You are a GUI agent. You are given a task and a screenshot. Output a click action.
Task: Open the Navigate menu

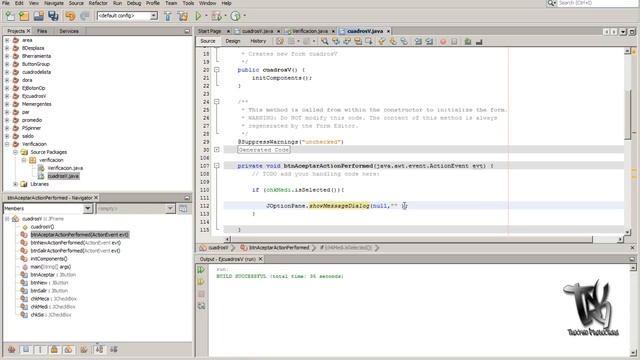(54, 3)
